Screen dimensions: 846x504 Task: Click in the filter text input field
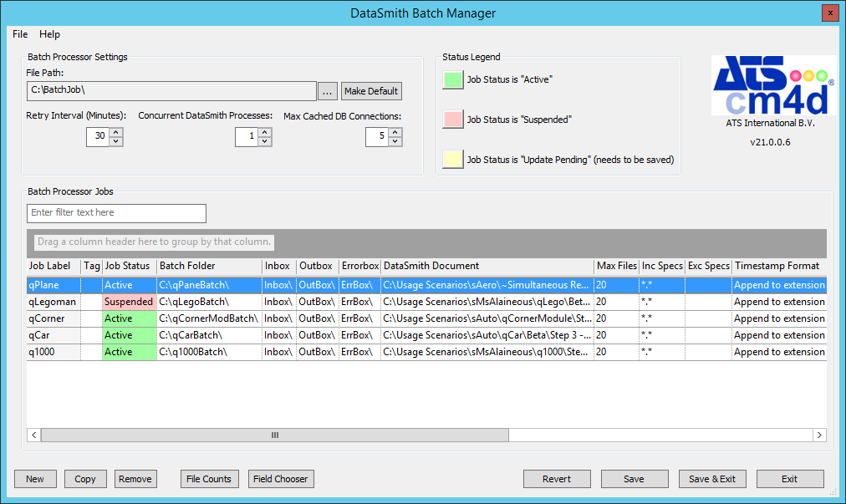pos(116,213)
